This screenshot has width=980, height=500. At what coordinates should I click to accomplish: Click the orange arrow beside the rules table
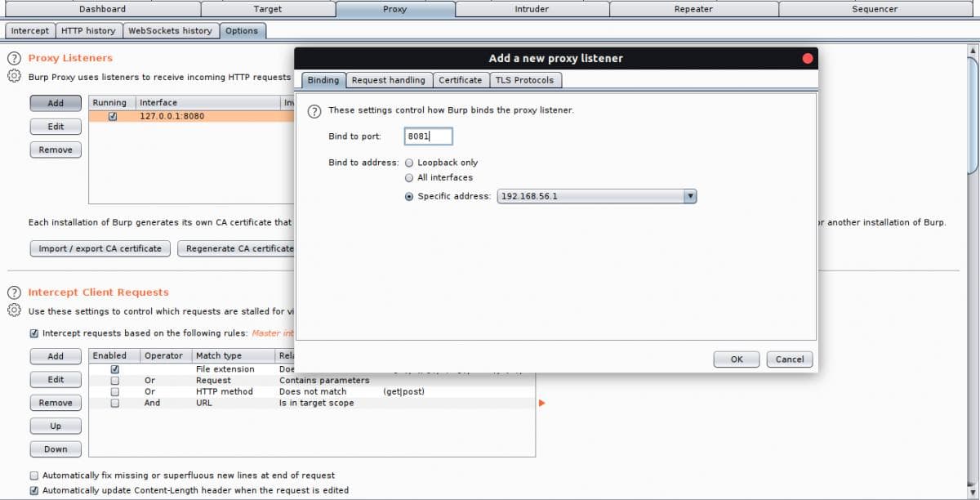(x=541, y=403)
